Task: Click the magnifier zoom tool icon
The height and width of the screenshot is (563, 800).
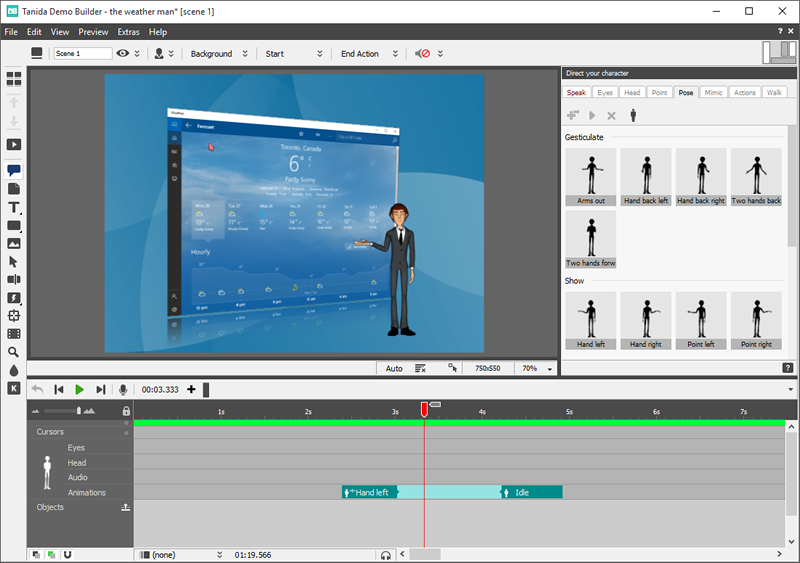Action: (14, 352)
